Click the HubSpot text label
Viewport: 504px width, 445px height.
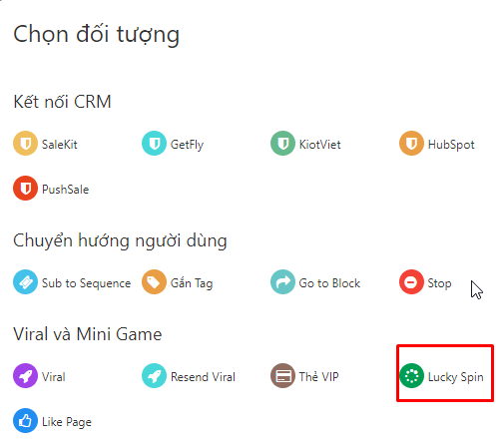click(x=451, y=145)
